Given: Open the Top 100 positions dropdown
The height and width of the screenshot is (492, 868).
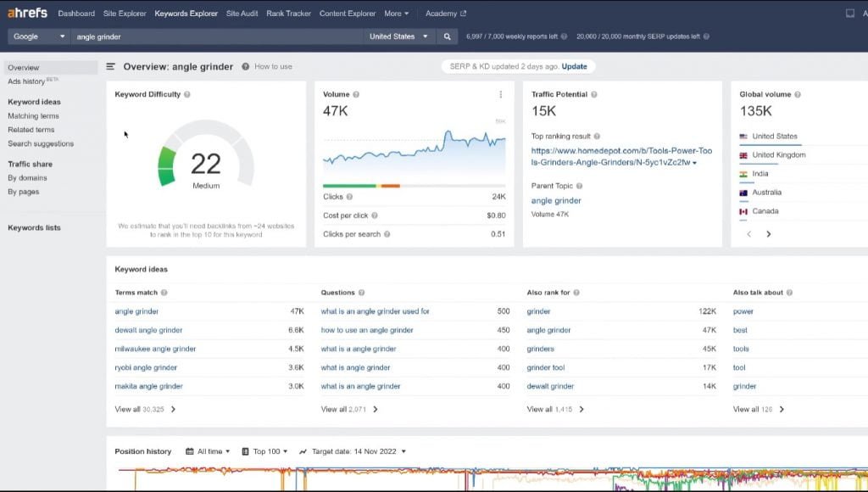Looking at the screenshot, I should click(264, 451).
